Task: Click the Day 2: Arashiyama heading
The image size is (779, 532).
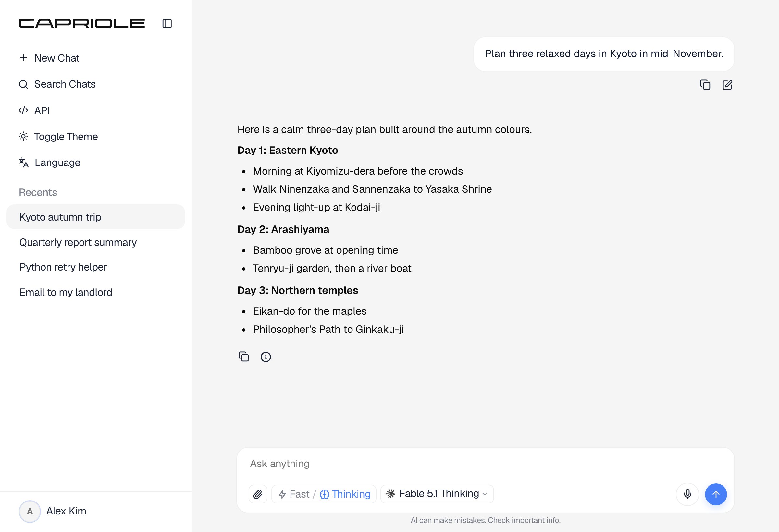Action: [283, 229]
